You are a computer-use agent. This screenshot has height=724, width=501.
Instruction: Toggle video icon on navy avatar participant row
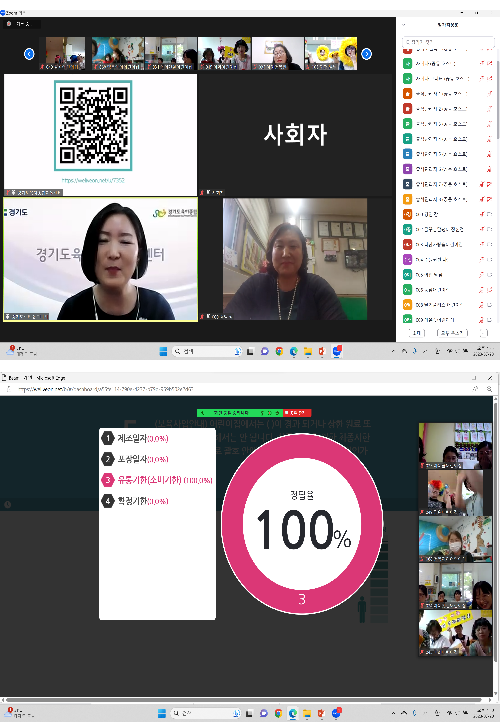tap(489, 184)
